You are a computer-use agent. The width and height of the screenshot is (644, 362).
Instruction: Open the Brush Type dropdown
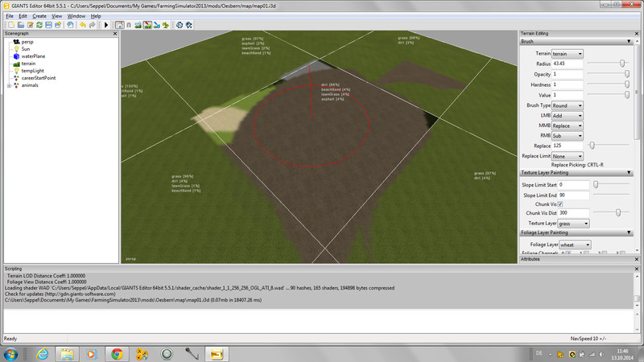[568, 105]
